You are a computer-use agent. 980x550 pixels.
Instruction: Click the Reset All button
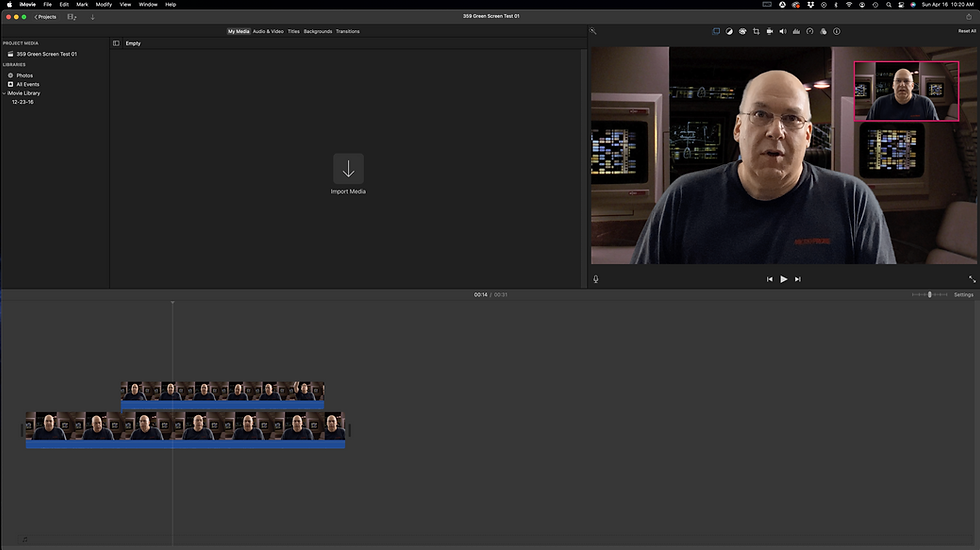pyautogui.click(x=966, y=31)
